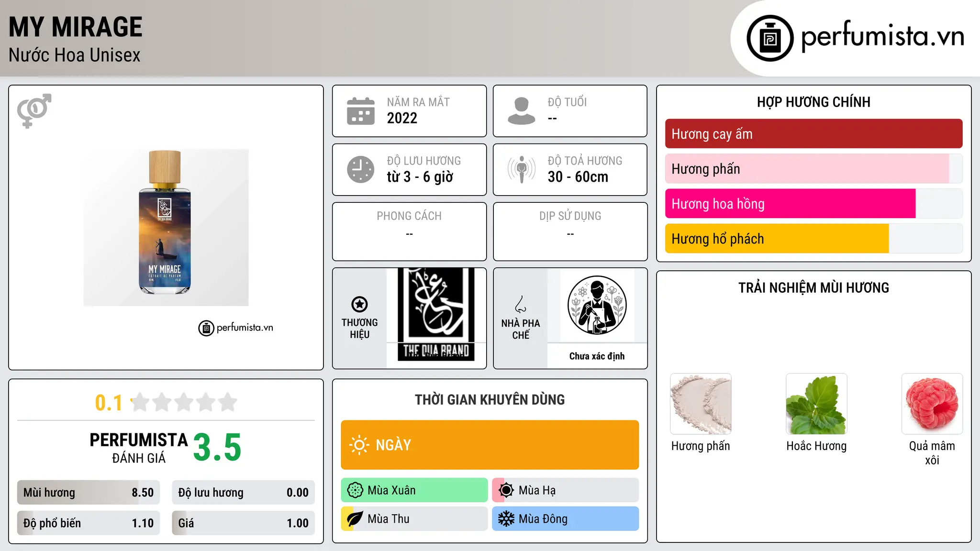Viewport: 980px width, 551px height.
Task: Click the perfumer illustration thumbnail
Action: [597, 305]
